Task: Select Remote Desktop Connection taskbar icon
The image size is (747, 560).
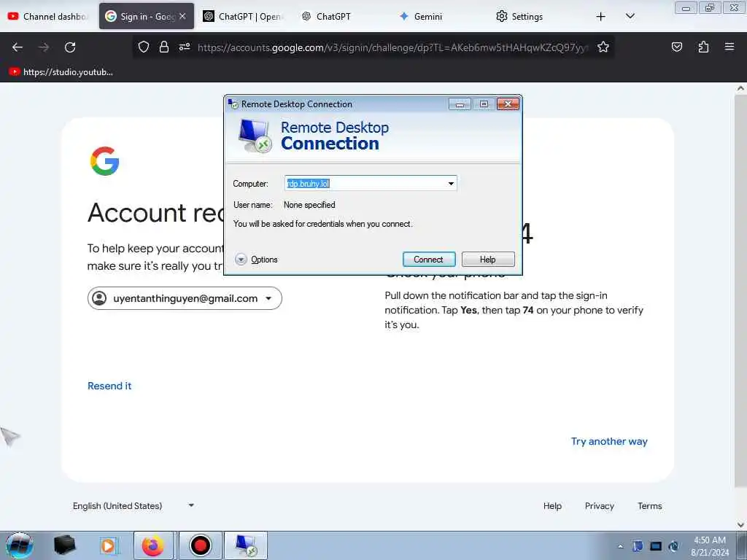Action: (x=246, y=545)
